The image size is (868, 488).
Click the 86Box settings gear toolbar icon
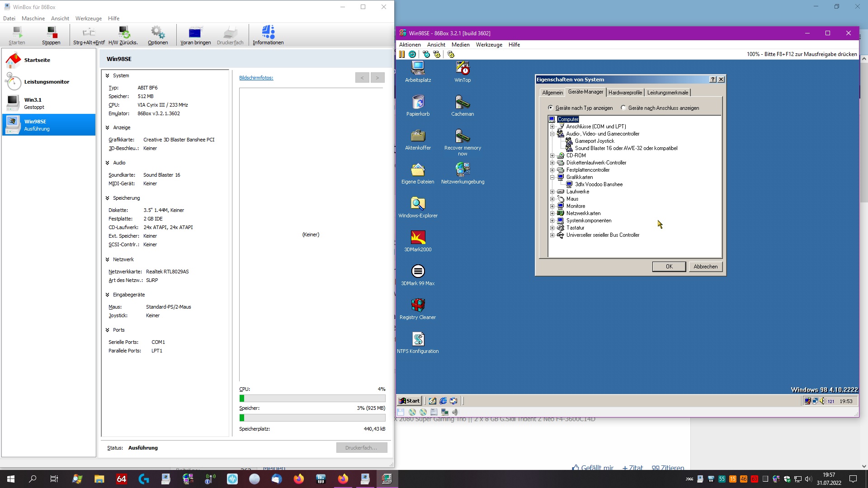pos(451,54)
